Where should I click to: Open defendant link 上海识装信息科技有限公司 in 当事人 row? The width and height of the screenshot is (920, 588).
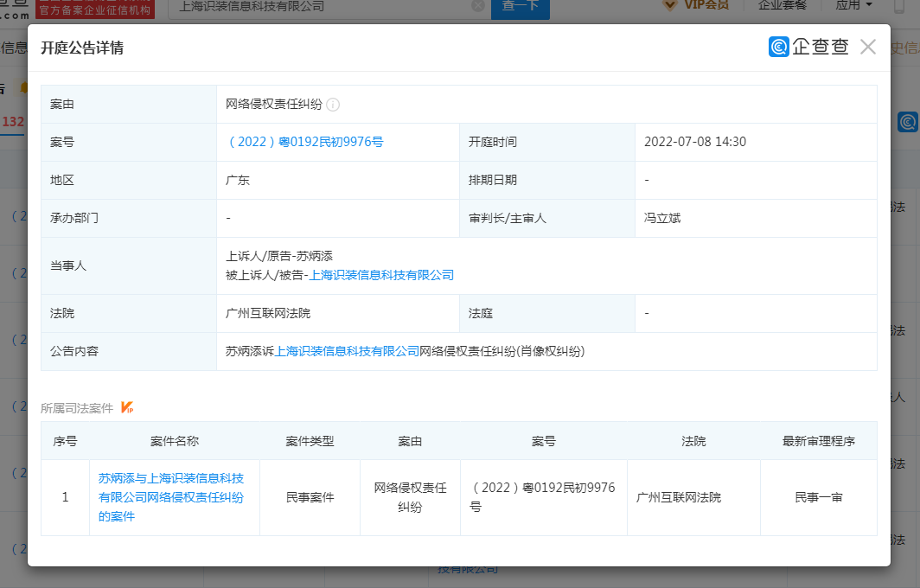coord(381,275)
